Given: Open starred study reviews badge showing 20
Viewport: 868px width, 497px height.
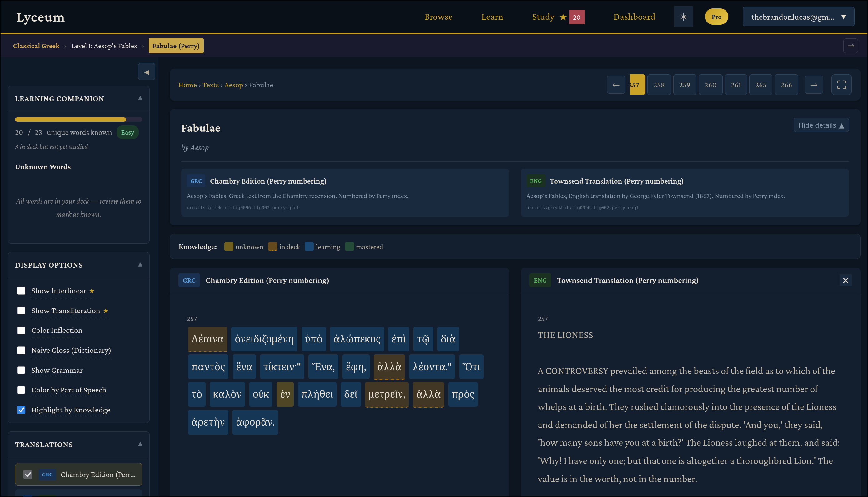Looking at the screenshot, I should (x=576, y=17).
